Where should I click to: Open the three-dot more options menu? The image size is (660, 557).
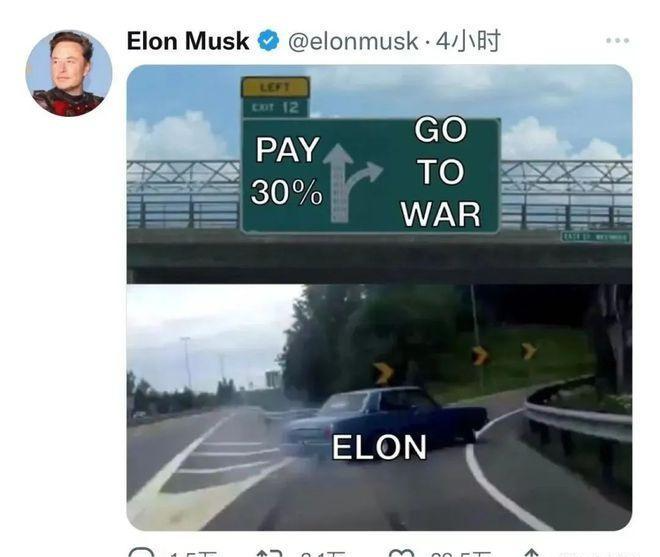coord(617,40)
